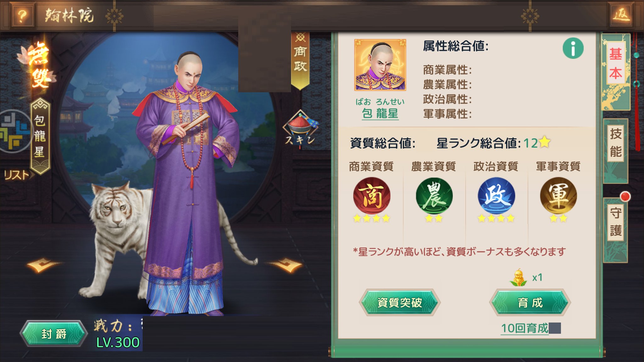Select the red 商 commerce aptitude icon
This screenshot has height=362, width=644.
(371, 196)
